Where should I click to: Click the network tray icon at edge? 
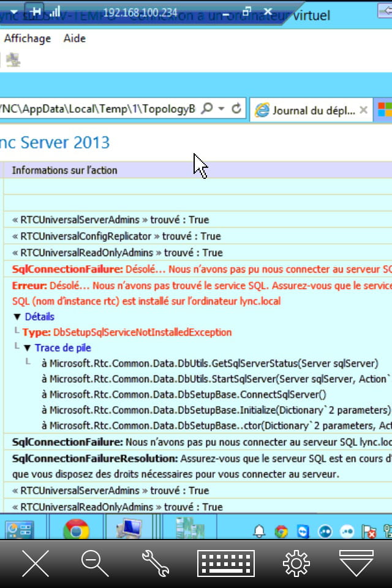click(388, 531)
